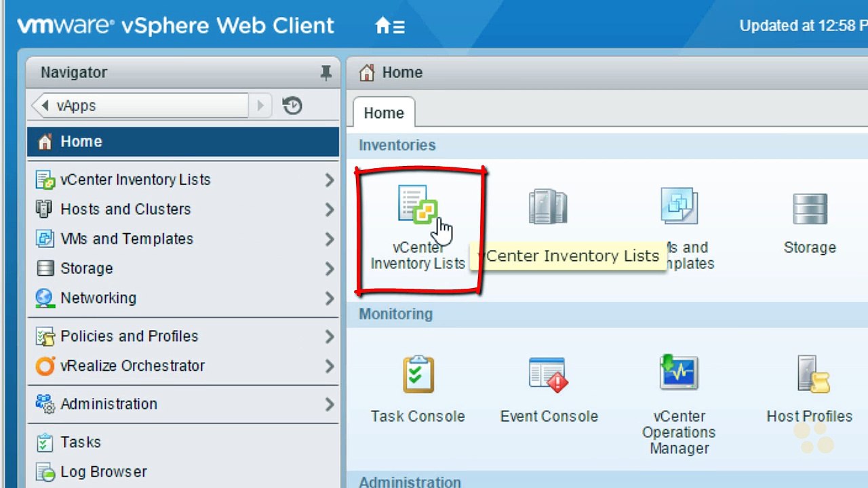
Task: Select Hosts and Clusters text in Navigator
Action: point(125,209)
